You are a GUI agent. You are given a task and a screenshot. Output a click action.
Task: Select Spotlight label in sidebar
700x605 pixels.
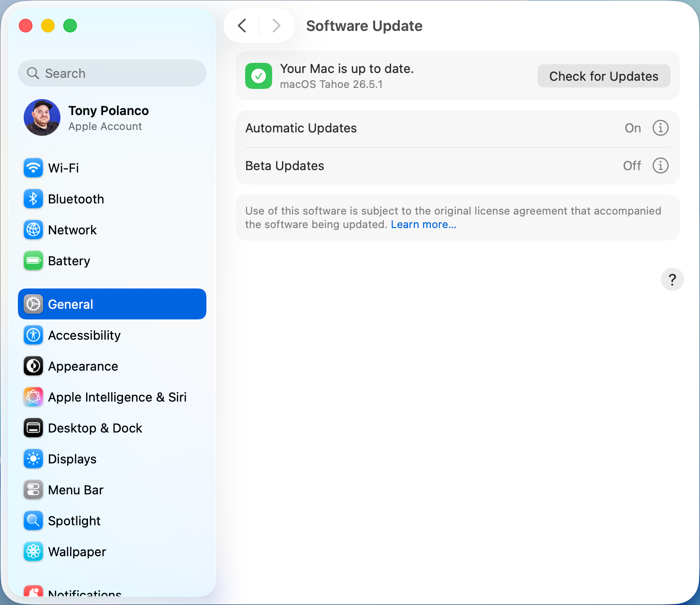(x=74, y=520)
